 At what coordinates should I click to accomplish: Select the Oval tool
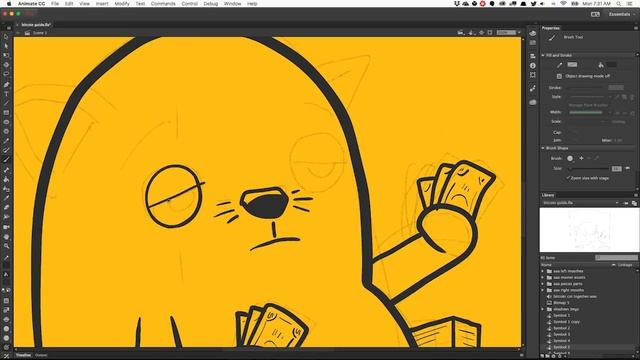(x=6, y=122)
